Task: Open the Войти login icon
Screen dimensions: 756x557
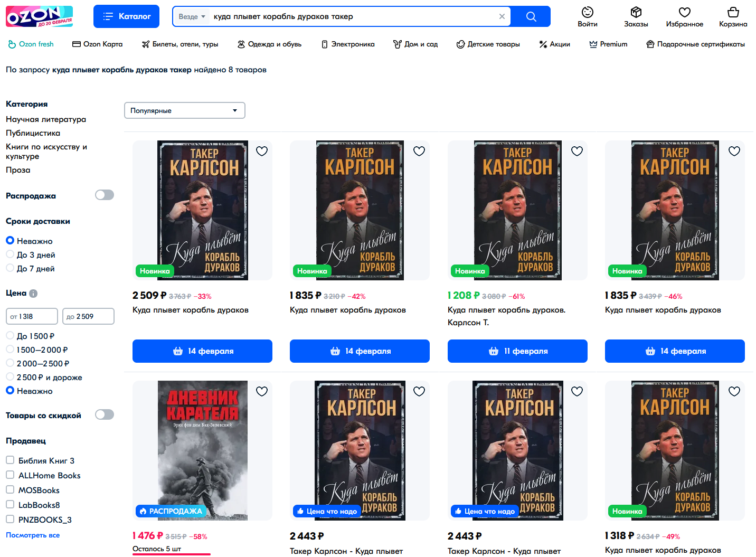Action: pyautogui.click(x=588, y=17)
